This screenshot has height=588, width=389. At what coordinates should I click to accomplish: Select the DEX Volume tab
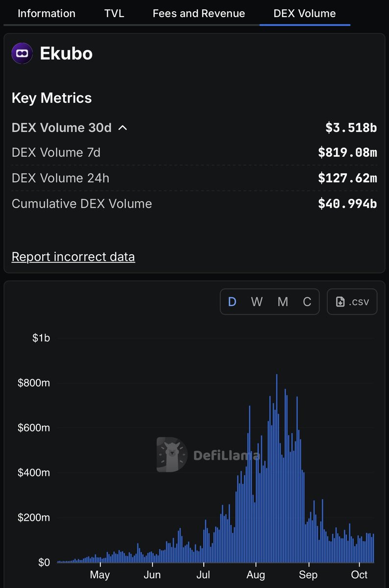[305, 13]
